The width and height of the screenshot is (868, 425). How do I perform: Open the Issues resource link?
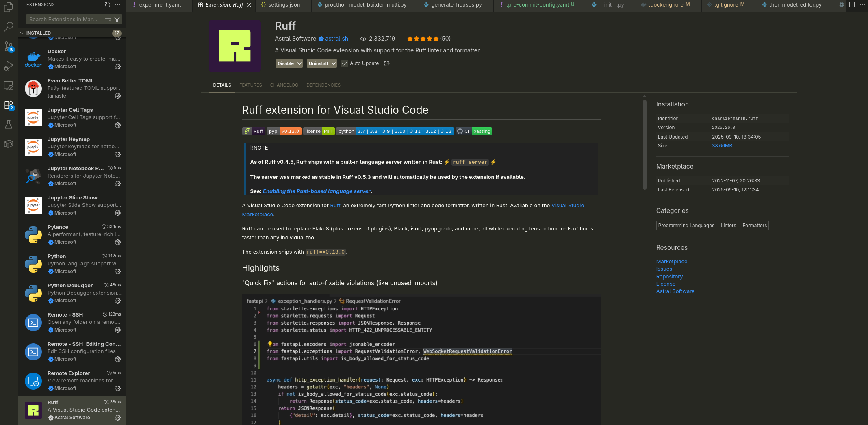point(664,269)
